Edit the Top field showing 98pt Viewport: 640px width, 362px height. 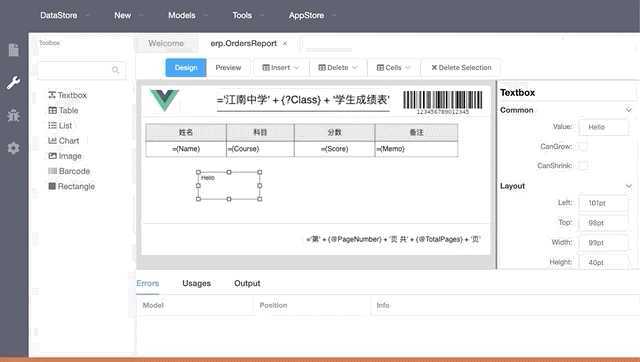point(604,223)
